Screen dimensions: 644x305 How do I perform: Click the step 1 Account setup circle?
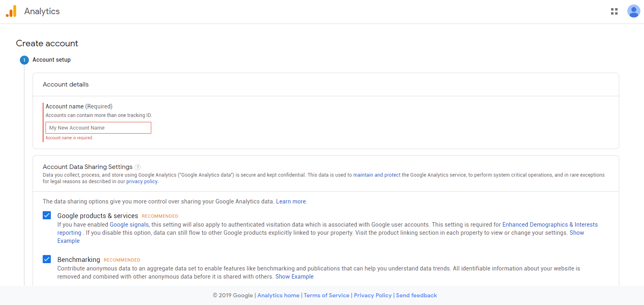click(24, 60)
